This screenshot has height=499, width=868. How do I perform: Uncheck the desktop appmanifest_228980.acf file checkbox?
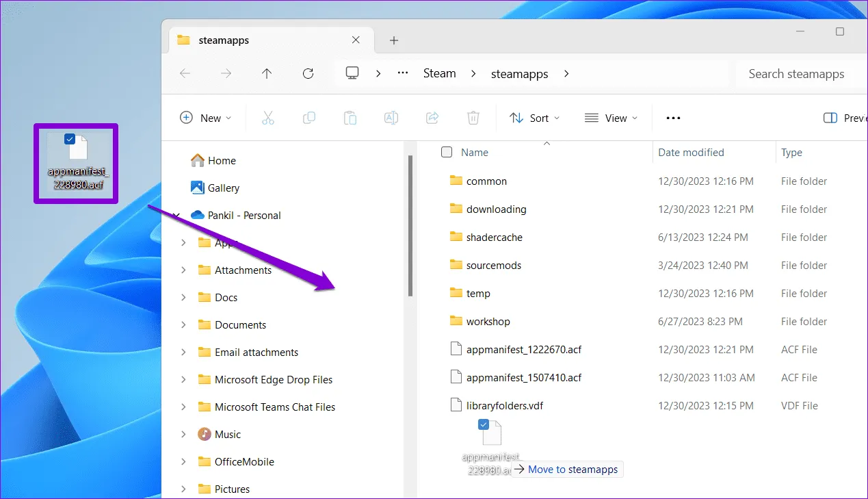tap(69, 139)
